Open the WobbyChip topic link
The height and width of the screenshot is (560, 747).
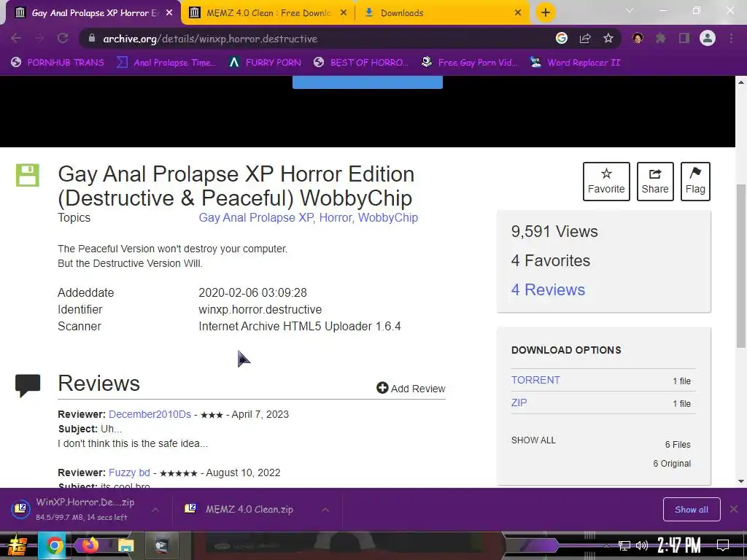coord(388,217)
